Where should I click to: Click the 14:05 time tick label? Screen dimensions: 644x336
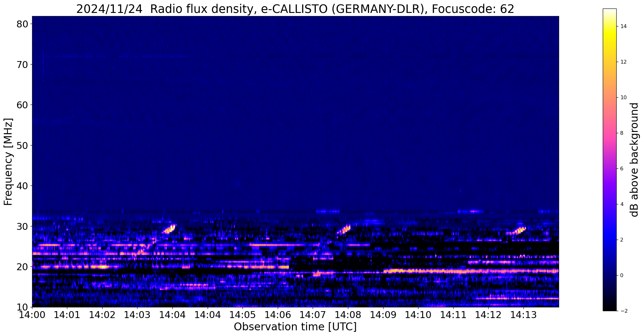click(x=243, y=315)
